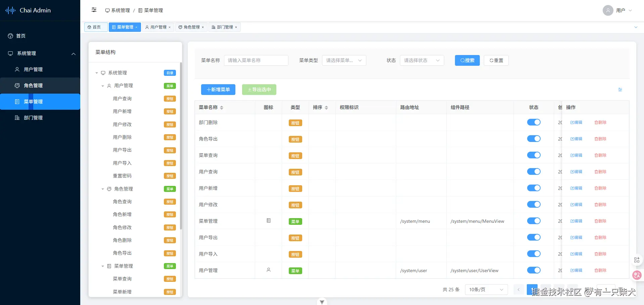Open 首页 in the sidebar
644x305 pixels.
[40, 36]
